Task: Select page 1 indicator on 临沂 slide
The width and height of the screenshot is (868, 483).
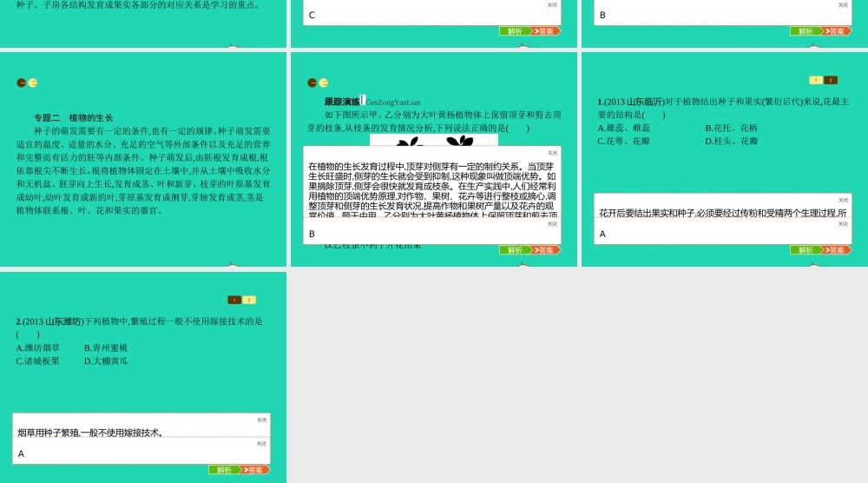Action: point(816,80)
